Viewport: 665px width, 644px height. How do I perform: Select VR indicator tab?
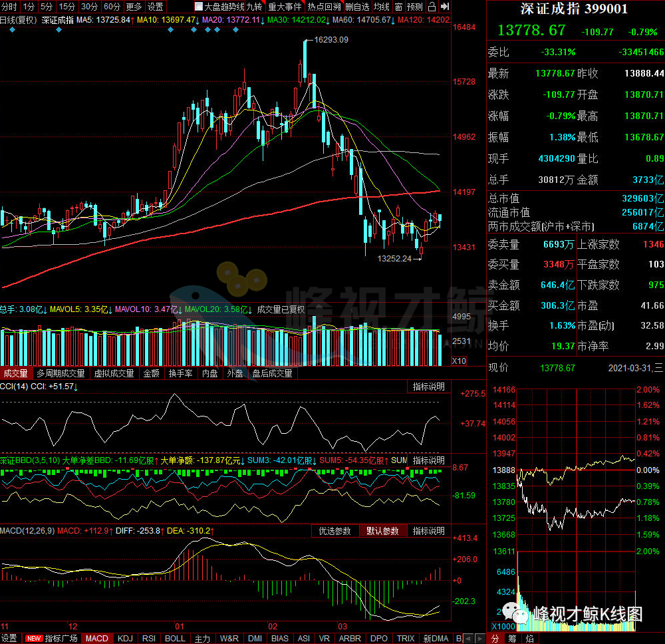325,638
